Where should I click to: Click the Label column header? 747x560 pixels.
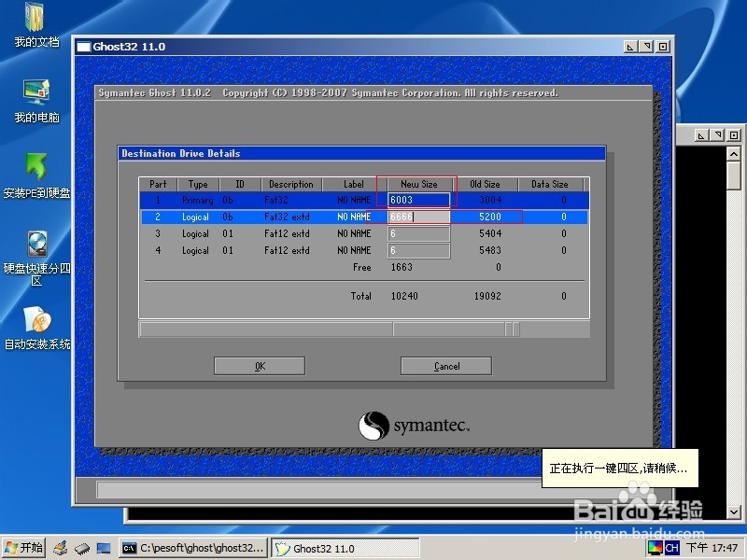tap(354, 184)
